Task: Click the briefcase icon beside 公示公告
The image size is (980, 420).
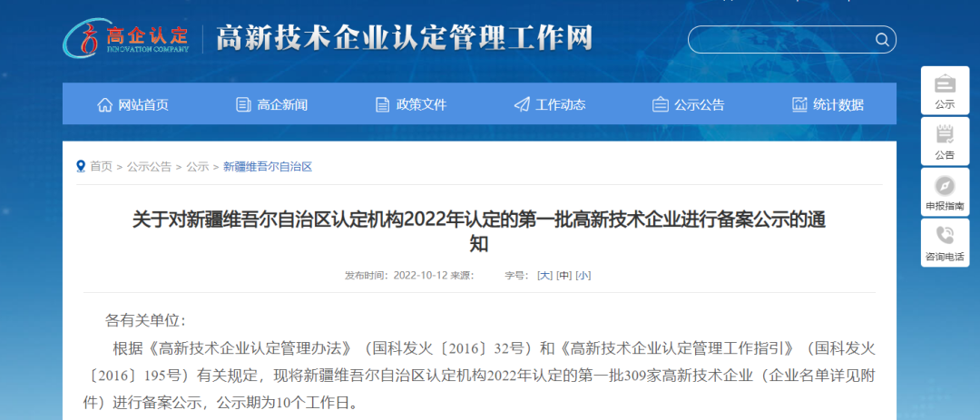Action: pos(660,104)
